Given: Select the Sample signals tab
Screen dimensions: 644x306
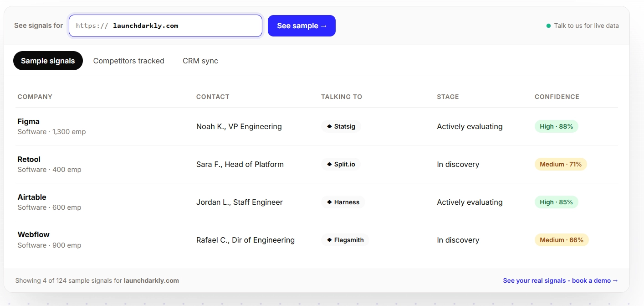Looking at the screenshot, I should (x=48, y=61).
